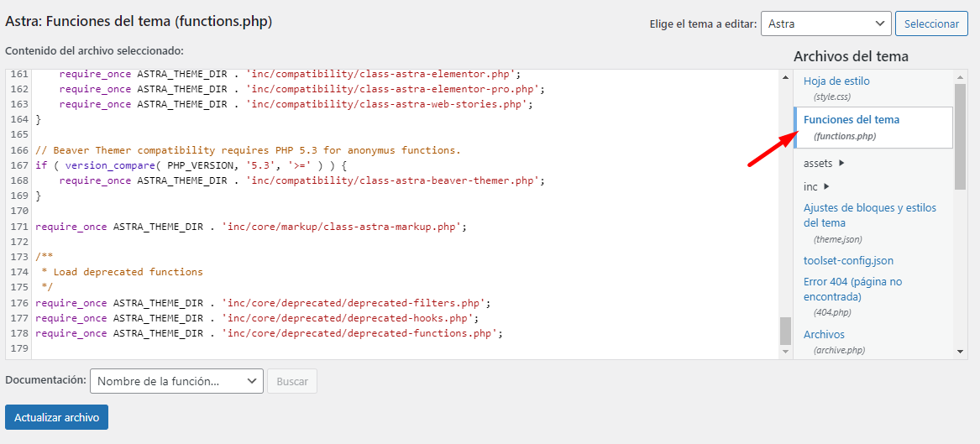Click the closing brace on line 164
Screen dimensions: 980x444
[39, 119]
